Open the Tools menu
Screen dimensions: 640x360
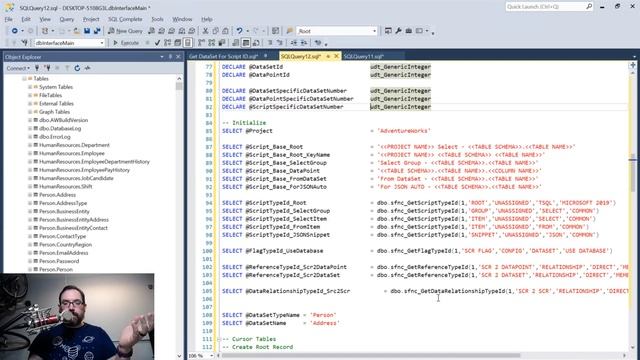pos(157,19)
